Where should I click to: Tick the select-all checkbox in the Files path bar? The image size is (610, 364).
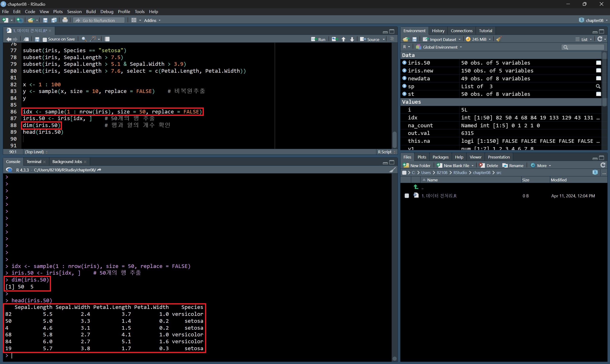pyautogui.click(x=404, y=173)
